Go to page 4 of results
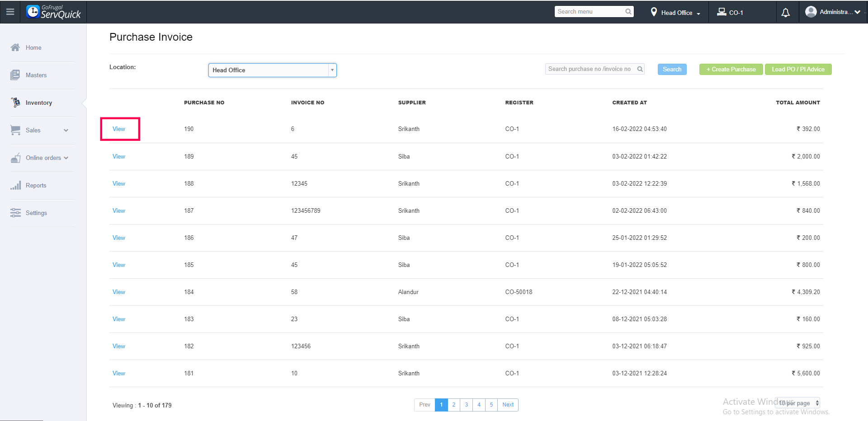 479,405
